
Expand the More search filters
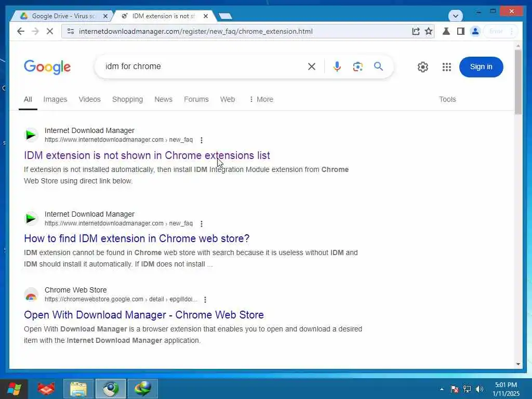click(261, 99)
